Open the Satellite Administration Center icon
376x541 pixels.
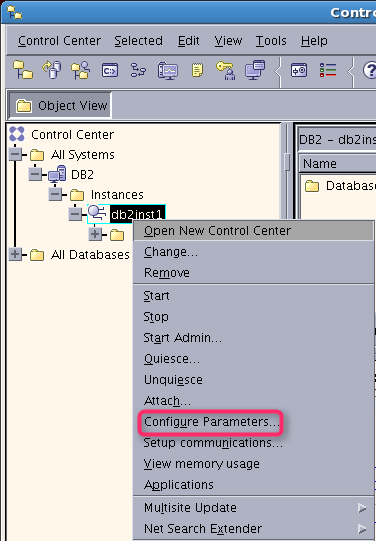click(x=81, y=70)
